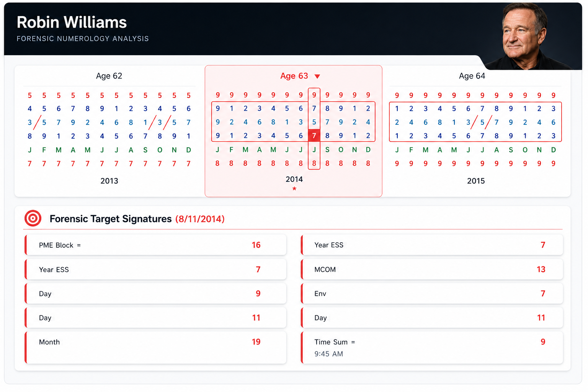Viewport: 588px width, 392px height.
Task: Click the date (8/11/2014) in heading
Action: click(x=200, y=219)
